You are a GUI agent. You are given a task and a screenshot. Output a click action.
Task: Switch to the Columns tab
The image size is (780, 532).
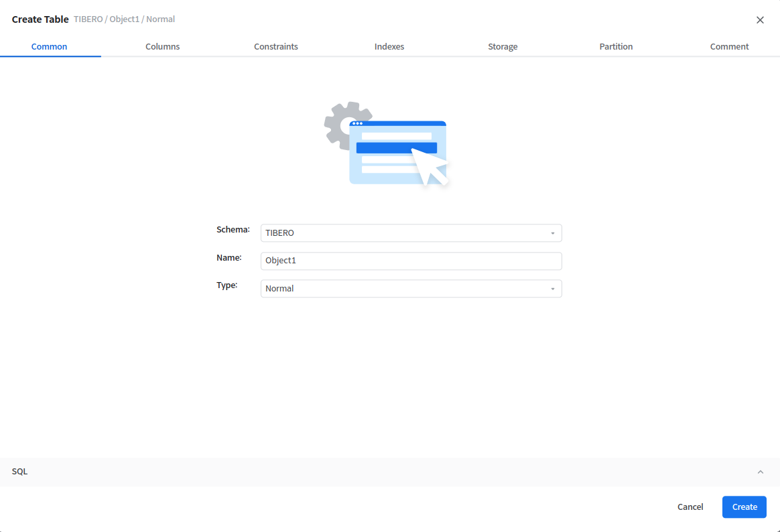pyautogui.click(x=163, y=47)
